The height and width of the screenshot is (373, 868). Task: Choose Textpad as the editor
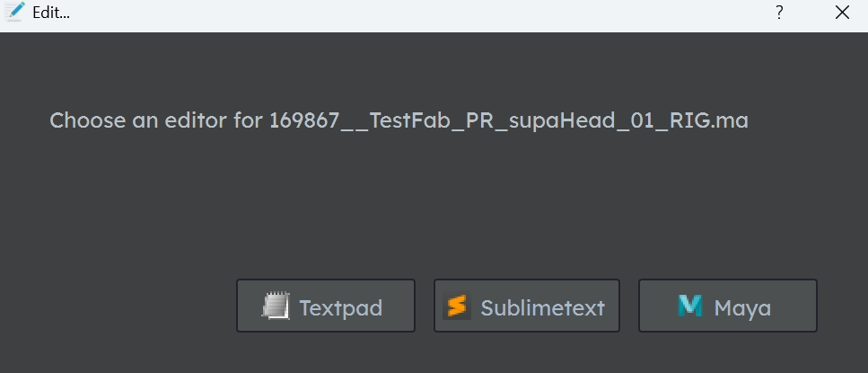click(x=326, y=306)
